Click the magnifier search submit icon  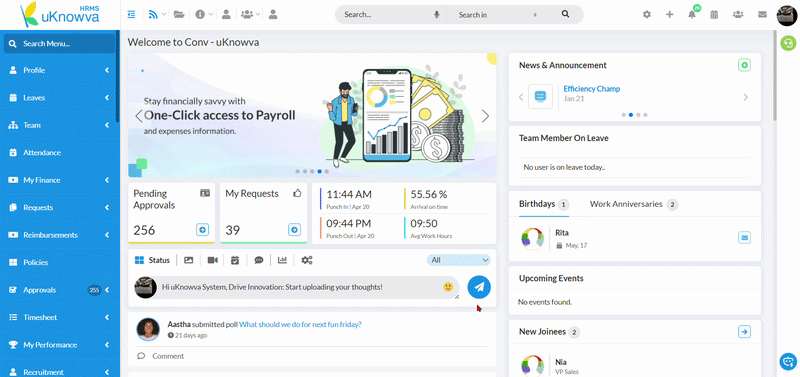pos(565,14)
